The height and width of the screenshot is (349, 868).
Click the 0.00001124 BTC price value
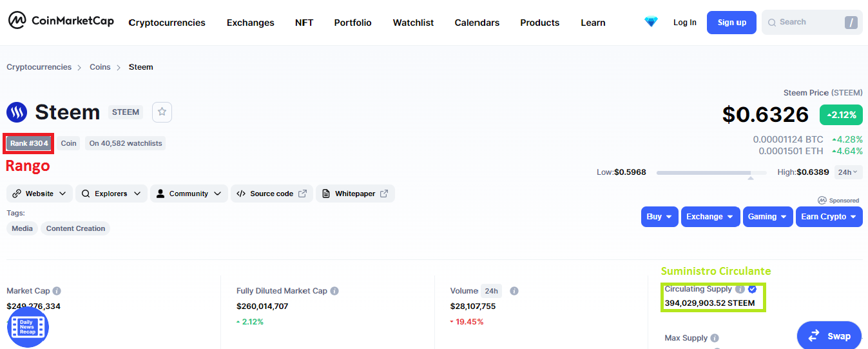point(788,139)
